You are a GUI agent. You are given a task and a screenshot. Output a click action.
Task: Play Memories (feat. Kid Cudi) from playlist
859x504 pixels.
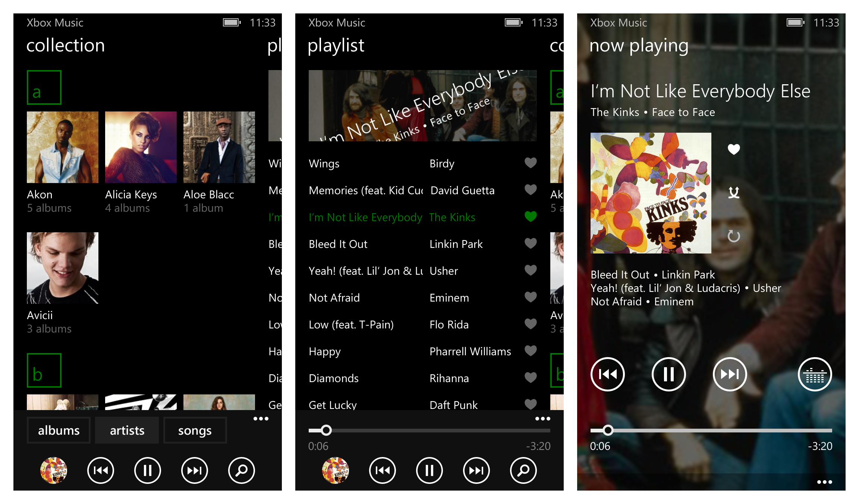[x=366, y=190]
